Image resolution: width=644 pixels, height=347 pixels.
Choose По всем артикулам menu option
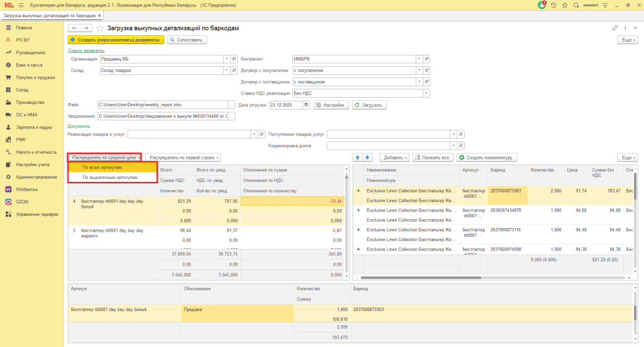[102, 168]
